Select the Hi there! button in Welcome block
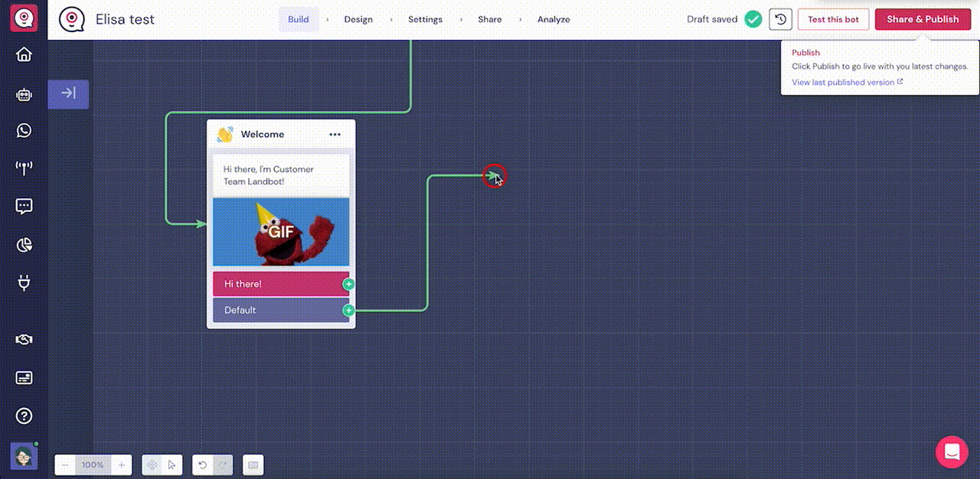This screenshot has height=479, width=980. click(281, 284)
